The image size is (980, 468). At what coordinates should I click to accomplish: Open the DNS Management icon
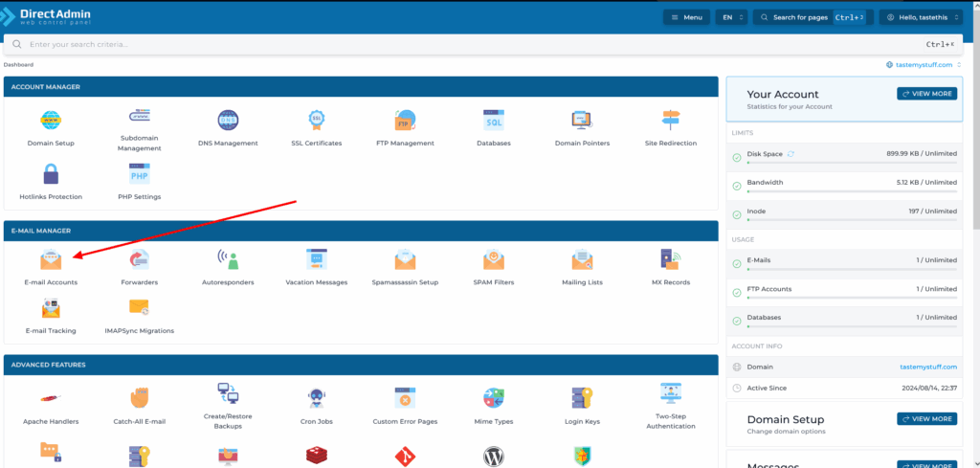[228, 121]
